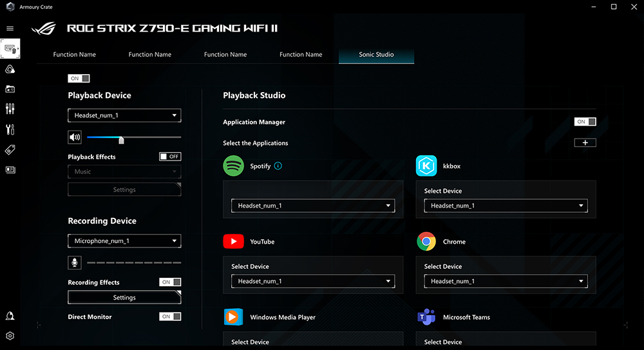
Task: Click the Select the Applications label
Action: click(x=256, y=143)
